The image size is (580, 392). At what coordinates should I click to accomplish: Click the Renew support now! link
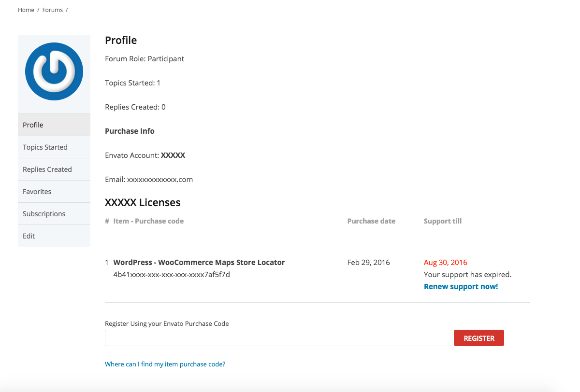(461, 287)
